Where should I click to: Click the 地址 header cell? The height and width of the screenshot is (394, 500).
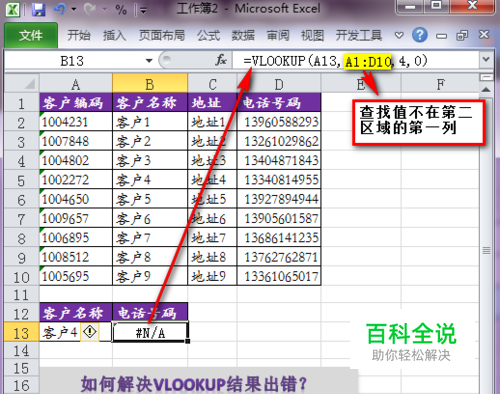[212, 103]
